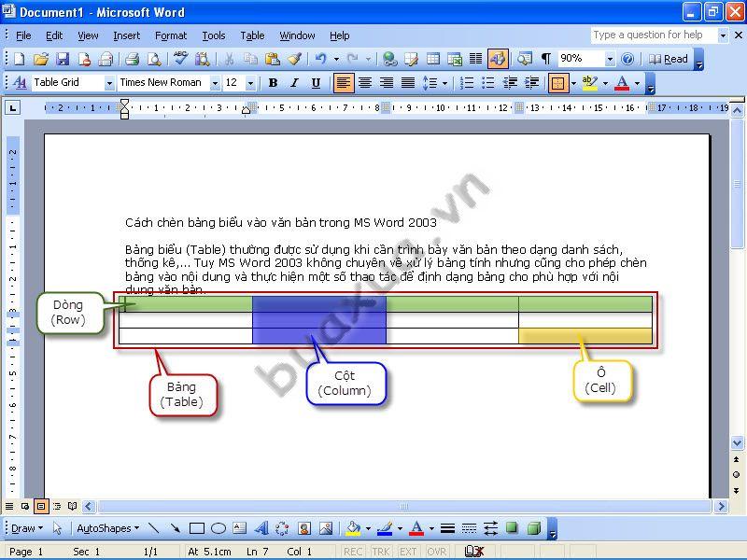Open the 90% zoom dropdown
This screenshot has width=747, height=560.
(x=610, y=60)
